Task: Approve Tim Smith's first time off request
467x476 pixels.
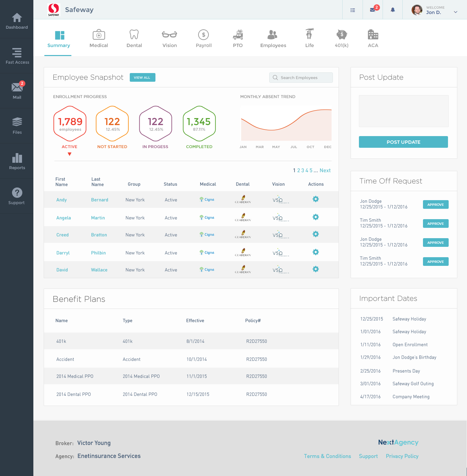Action: tap(436, 223)
